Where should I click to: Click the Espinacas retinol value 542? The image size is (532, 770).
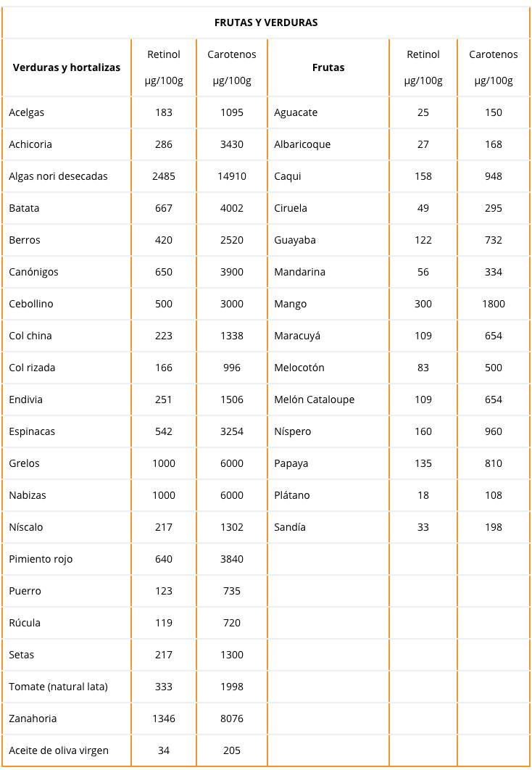(163, 431)
